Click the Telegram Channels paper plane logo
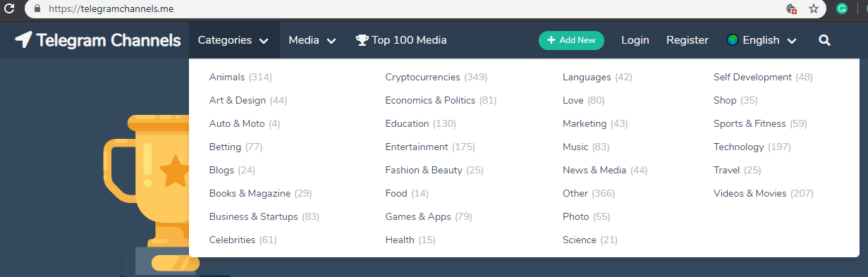 coord(23,40)
